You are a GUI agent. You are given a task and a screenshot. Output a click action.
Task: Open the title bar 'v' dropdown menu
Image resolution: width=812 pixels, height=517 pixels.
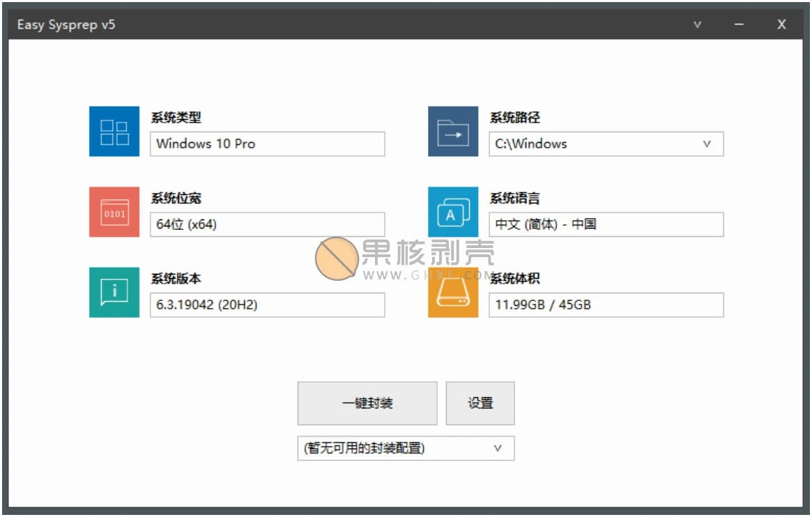pyautogui.click(x=697, y=24)
